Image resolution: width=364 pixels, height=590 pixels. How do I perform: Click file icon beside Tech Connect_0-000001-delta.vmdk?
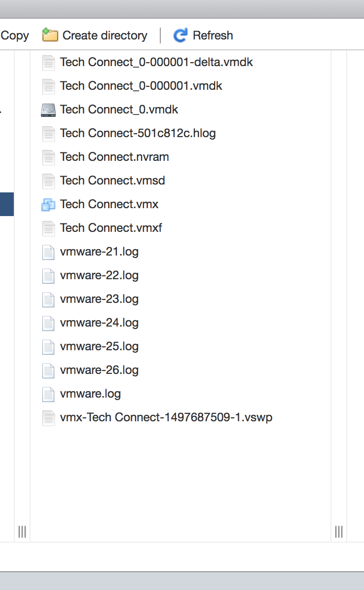tap(48, 63)
